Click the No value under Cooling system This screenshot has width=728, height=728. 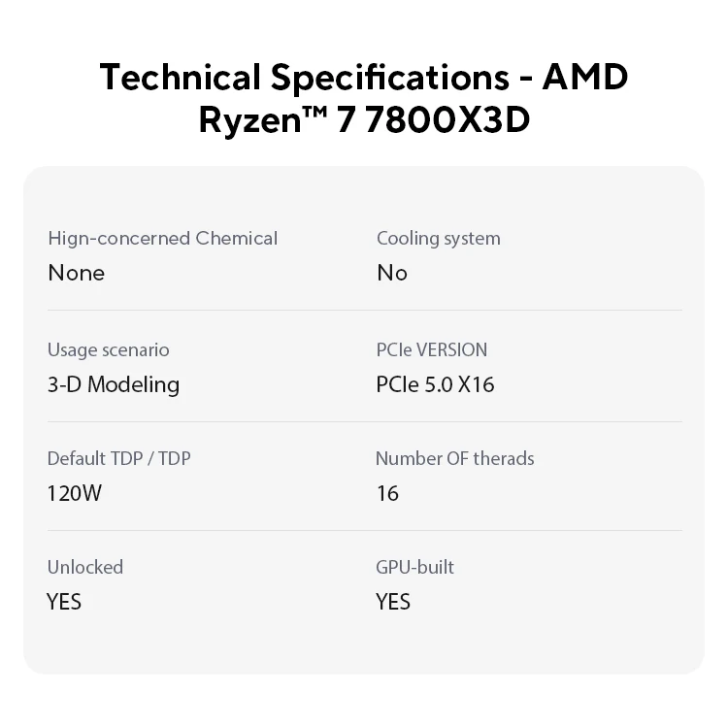pos(392,273)
